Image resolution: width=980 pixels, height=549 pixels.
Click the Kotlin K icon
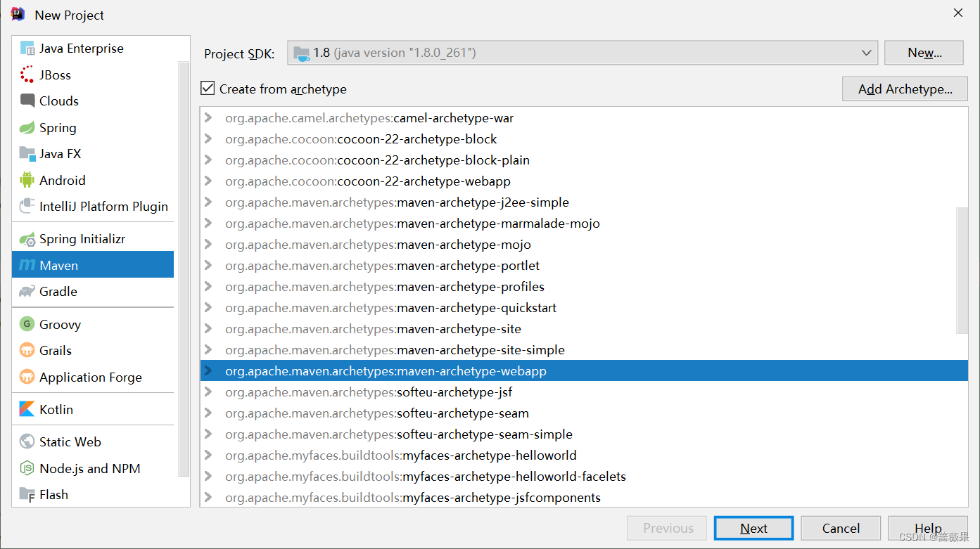pyautogui.click(x=27, y=409)
